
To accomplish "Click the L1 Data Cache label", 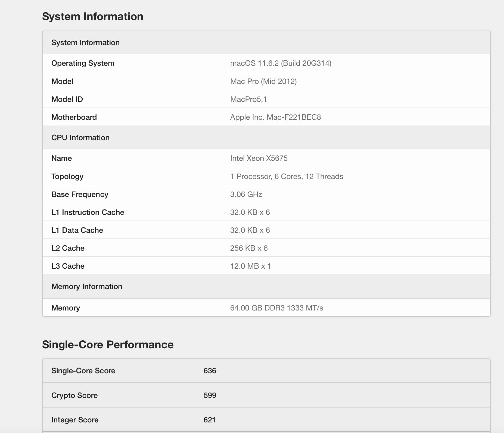I will click(x=77, y=230).
